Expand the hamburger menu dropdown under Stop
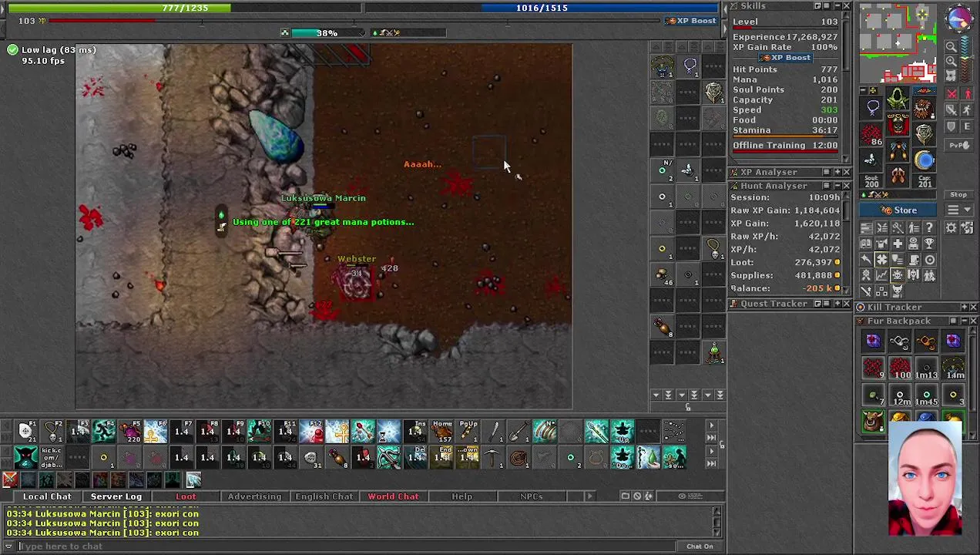The image size is (980, 555). [958, 210]
